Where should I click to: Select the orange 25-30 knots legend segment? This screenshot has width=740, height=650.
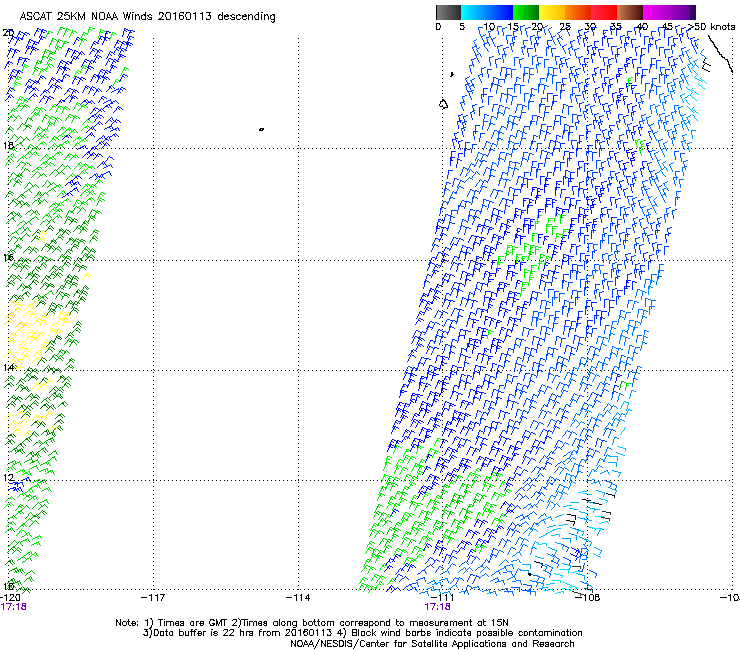(578, 12)
